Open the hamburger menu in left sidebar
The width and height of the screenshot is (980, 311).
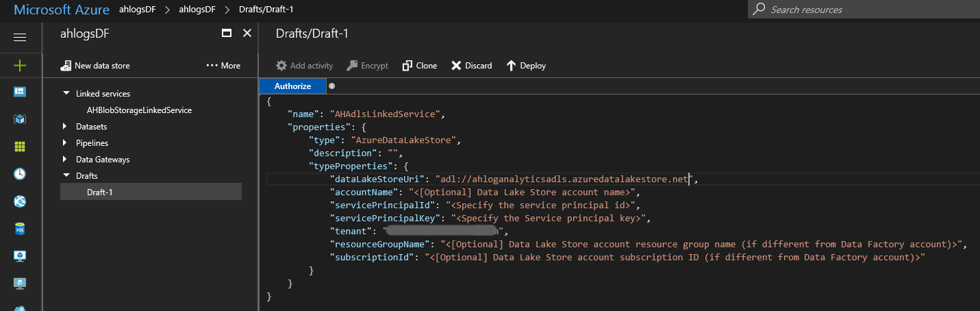click(20, 38)
